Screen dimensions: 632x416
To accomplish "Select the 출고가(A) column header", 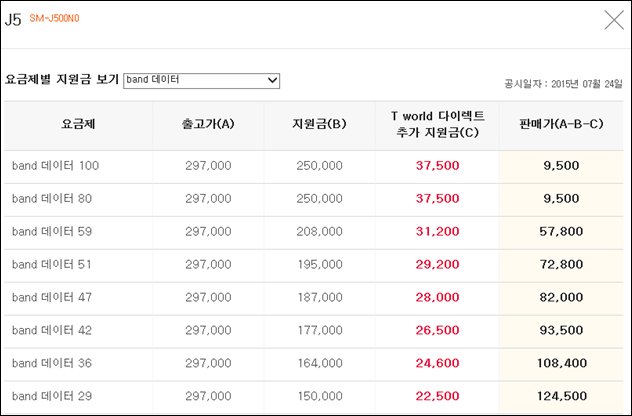I will pos(208,124).
